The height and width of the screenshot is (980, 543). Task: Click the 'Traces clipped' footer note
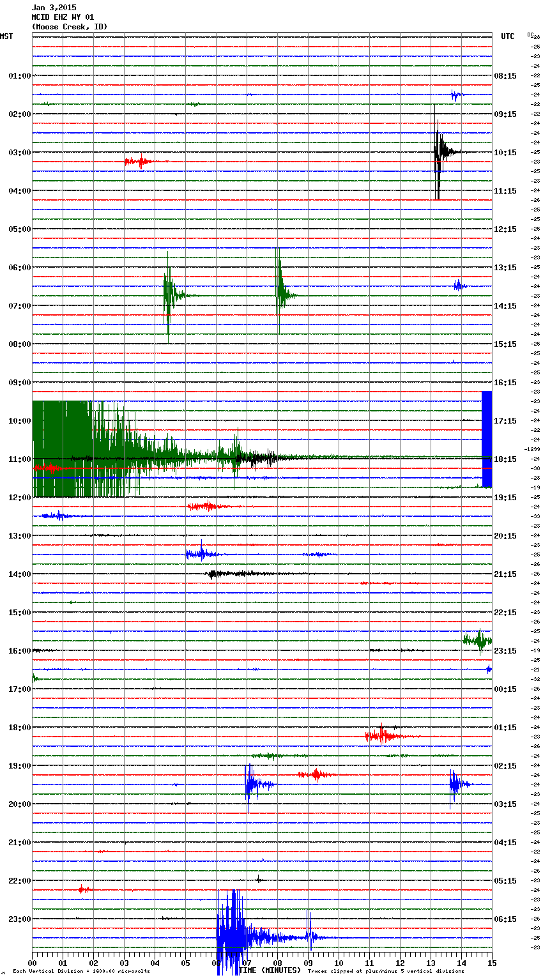(386, 971)
